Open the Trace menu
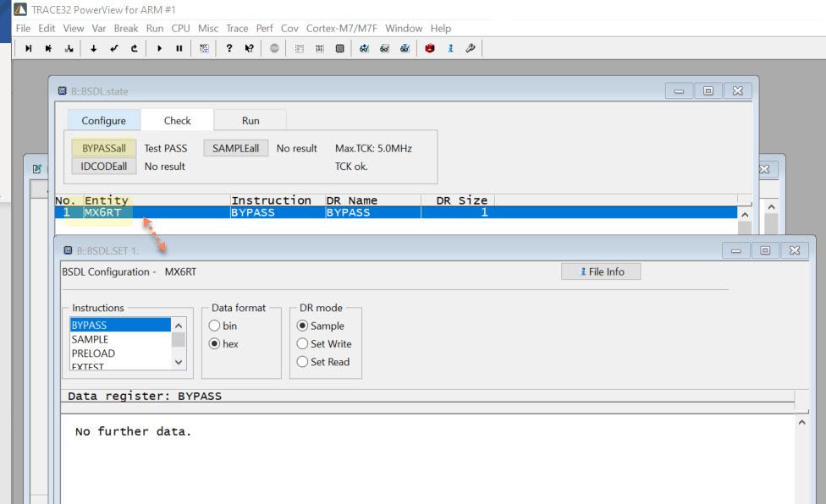Screen dimensions: 826x504 tap(237, 29)
